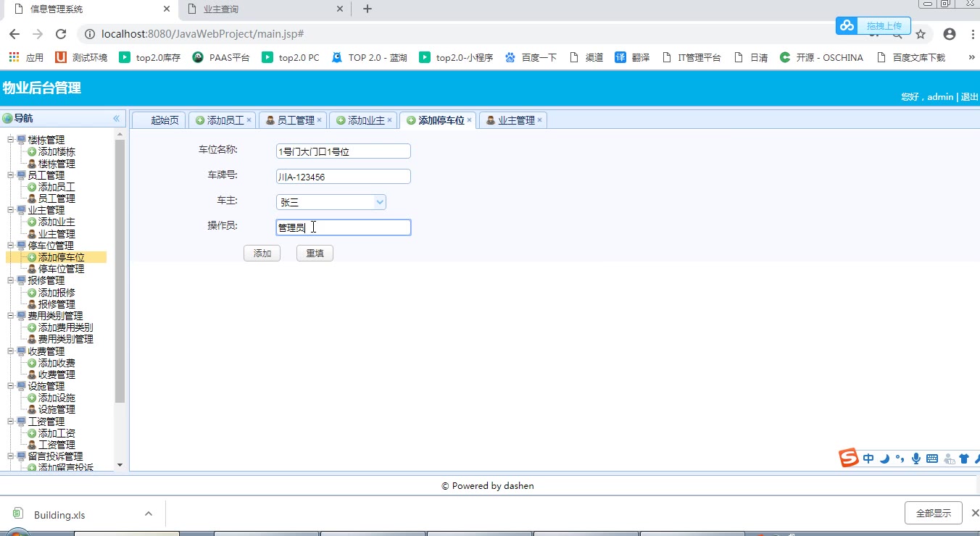Screen dimensions: 980x536
Task: Open 添加费用类别 in navigation tree
Action: (x=65, y=327)
